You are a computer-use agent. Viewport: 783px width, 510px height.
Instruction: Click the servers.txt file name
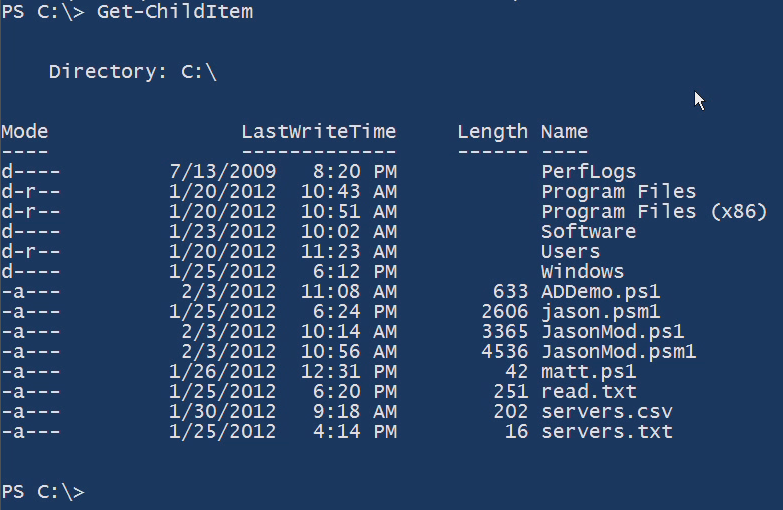(607, 431)
